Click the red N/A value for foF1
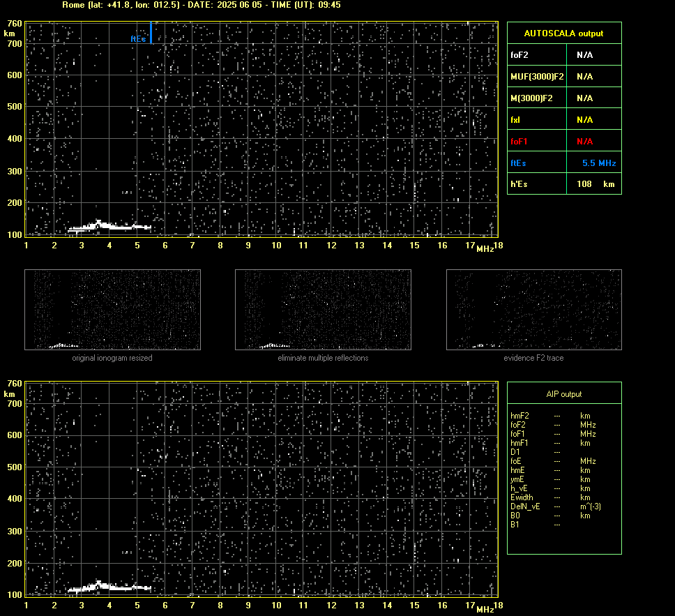The height and width of the screenshot is (616, 675). pyautogui.click(x=584, y=142)
